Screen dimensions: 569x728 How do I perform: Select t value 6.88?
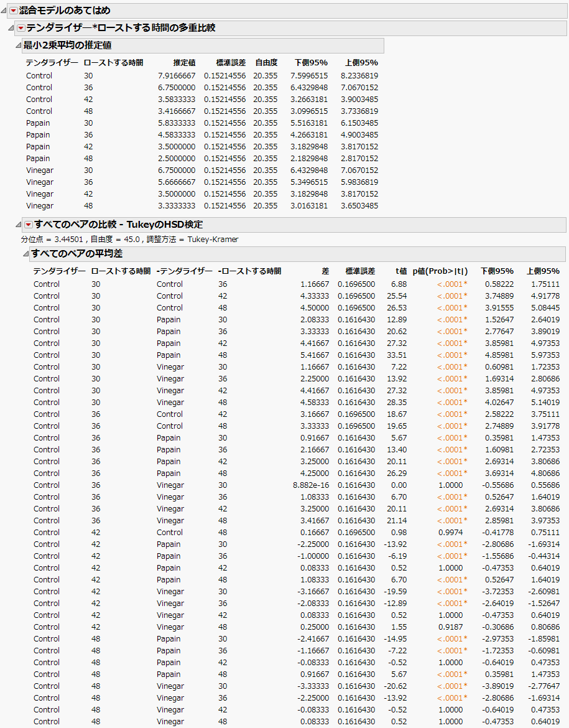[x=399, y=284]
